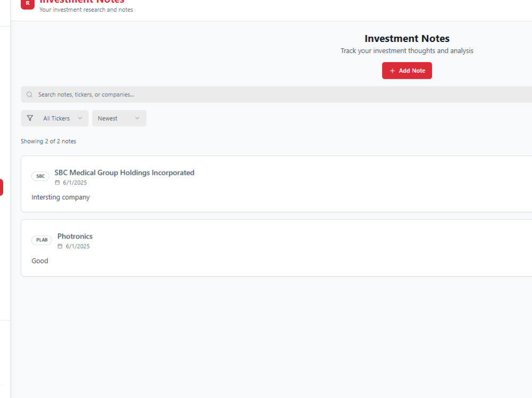Click the 'Good' note text
The width and height of the screenshot is (532, 398).
(40, 261)
